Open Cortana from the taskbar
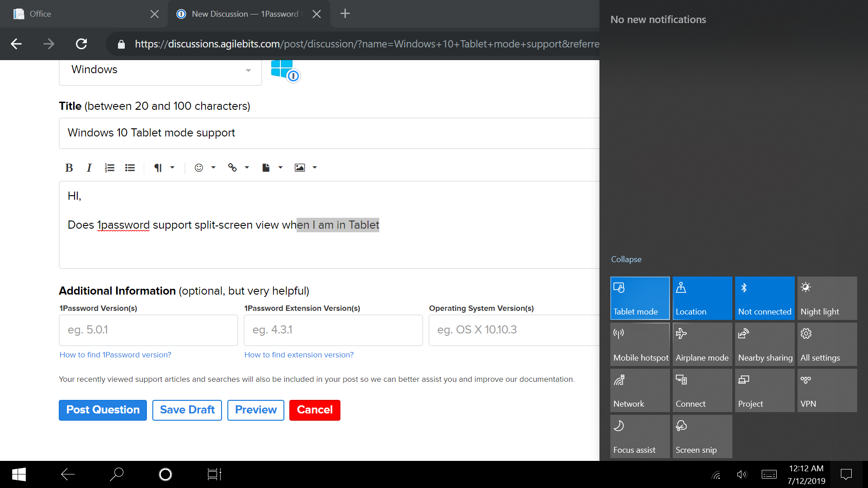Screen dimensions: 868x488 [165, 474]
